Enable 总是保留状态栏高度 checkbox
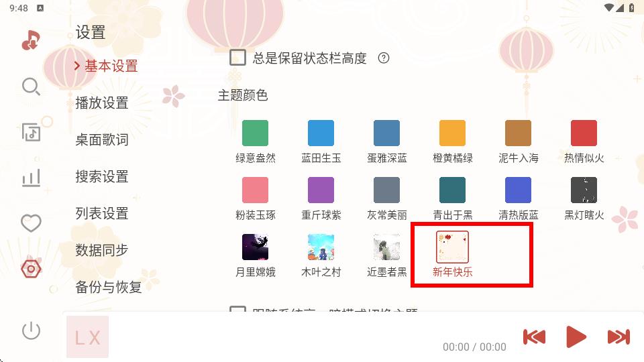 [x=237, y=58]
